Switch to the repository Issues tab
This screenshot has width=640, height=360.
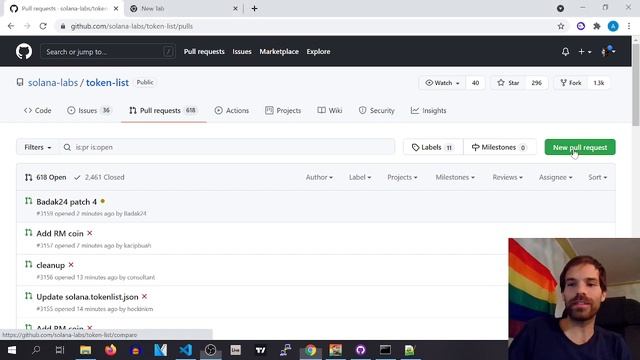point(89,111)
